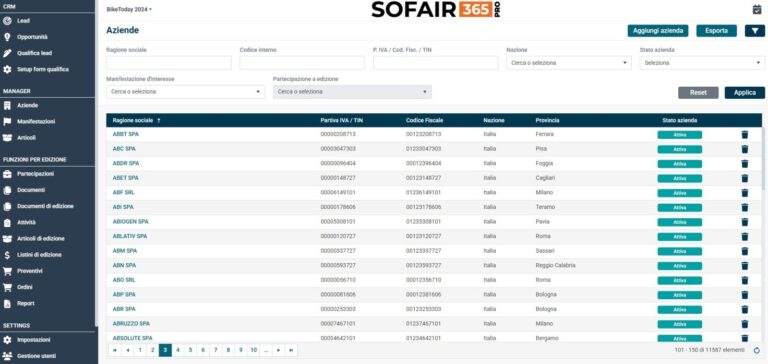Screen dimensions: 768x364
Task: Open the Stato azienda dropdown
Action: pos(702,63)
